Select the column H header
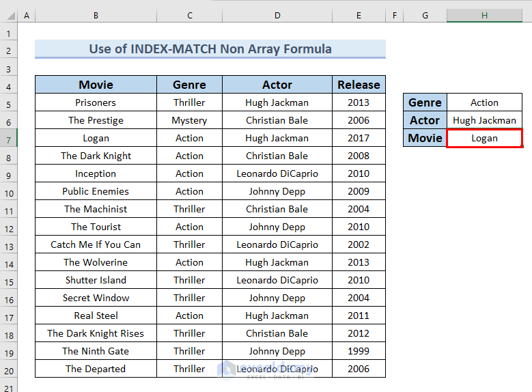 click(x=484, y=15)
